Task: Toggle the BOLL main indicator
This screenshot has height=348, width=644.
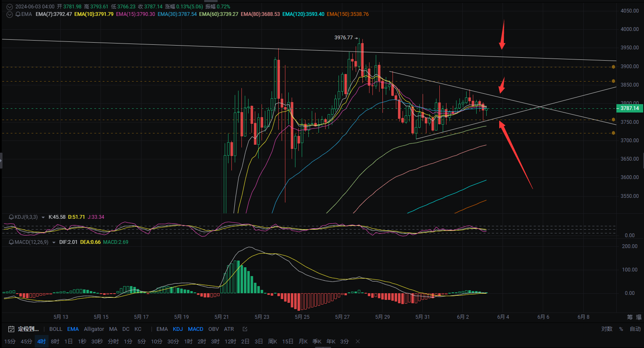Action: 56,329
